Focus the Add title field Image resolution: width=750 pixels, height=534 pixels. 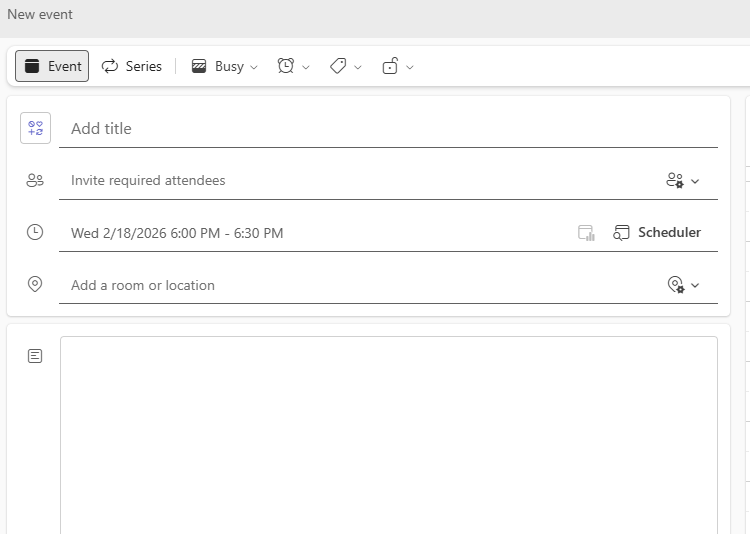388,128
